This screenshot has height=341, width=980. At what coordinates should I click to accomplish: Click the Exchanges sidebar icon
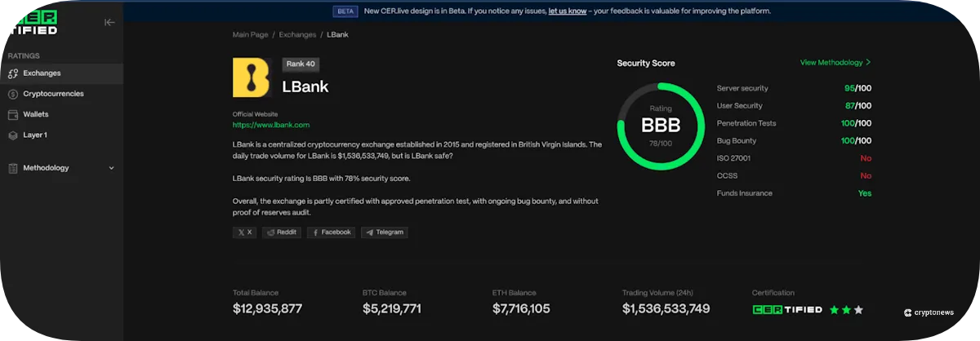[12, 73]
